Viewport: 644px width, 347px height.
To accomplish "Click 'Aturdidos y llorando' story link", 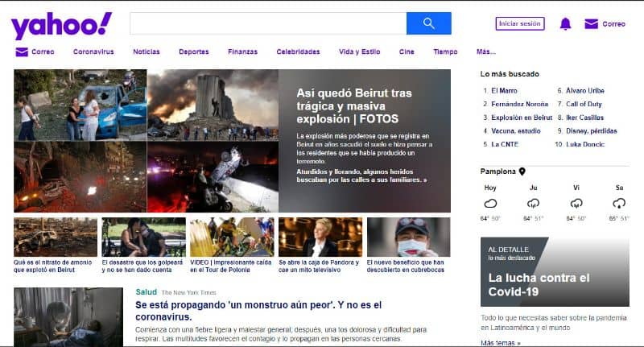I will pyautogui.click(x=361, y=176).
